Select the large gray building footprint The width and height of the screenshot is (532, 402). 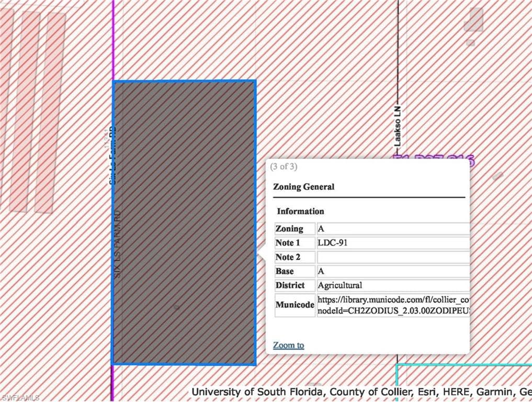474,20
